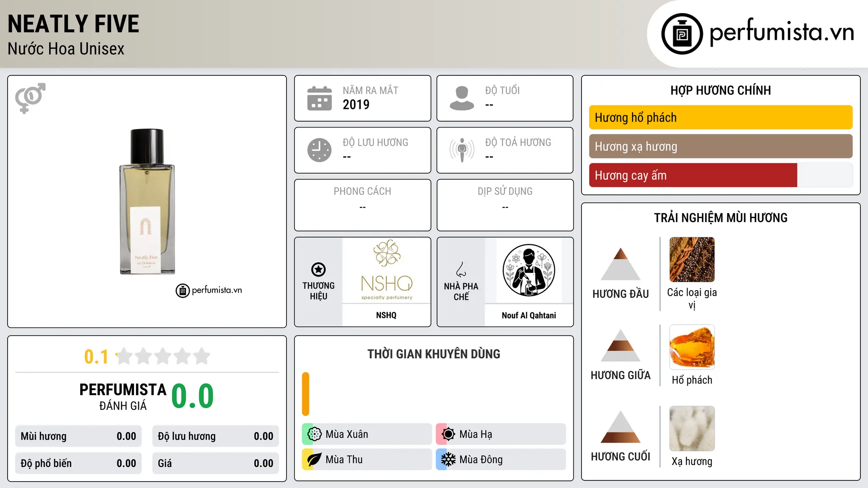Viewport: 868px width, 488px height.
Task: Open the NSHQ brand name link
Action: [x=387, y=315]
